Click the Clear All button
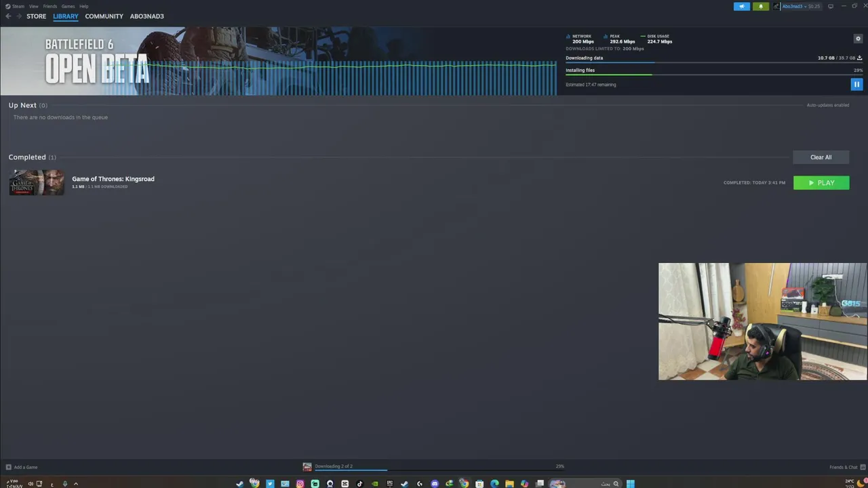This screenshot has height=488, width=868. [x=821, y=157]
